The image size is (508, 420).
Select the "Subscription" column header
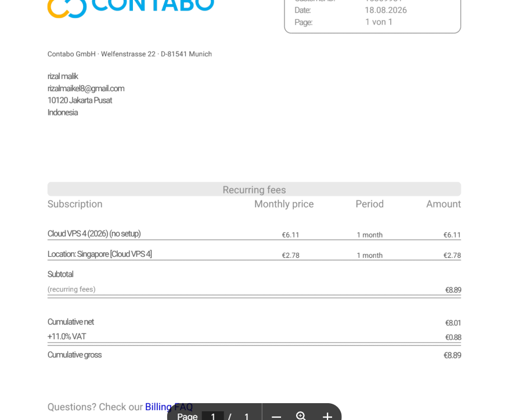75,204
